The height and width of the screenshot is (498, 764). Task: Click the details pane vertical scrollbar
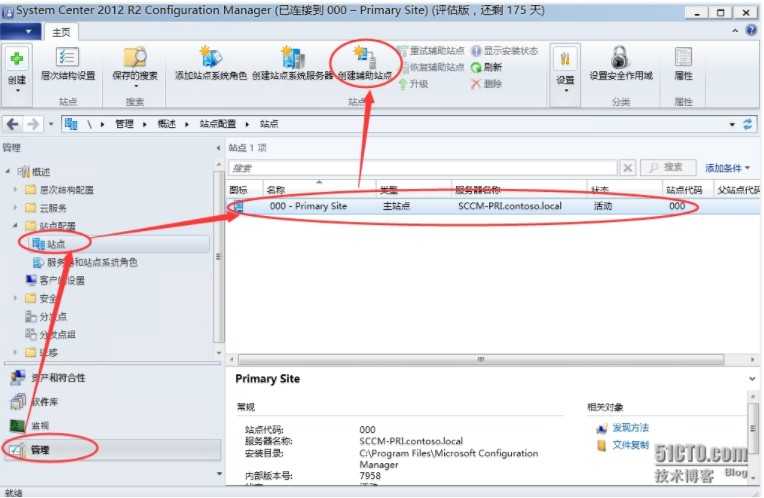(x=753, y=429)
